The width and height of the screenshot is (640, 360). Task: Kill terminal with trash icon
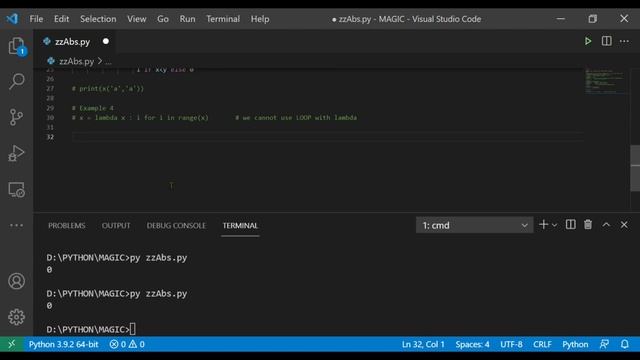pos(588,224)
